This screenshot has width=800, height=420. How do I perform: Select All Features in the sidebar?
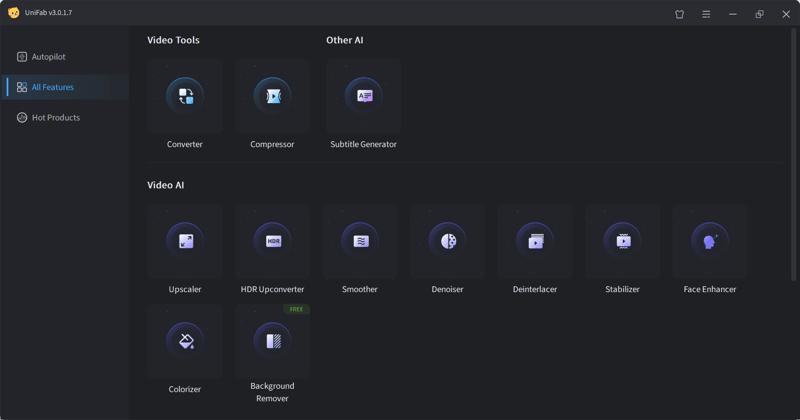(52, 87)
